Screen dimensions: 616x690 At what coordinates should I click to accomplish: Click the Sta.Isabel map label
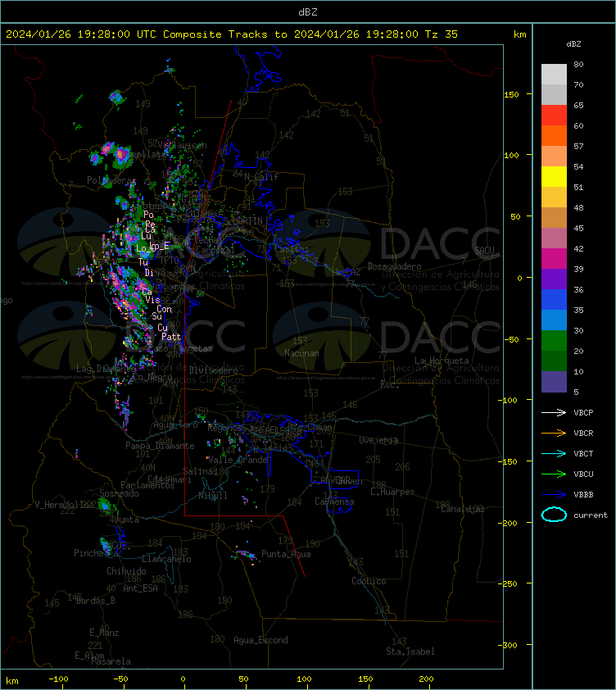click(410, 651)
